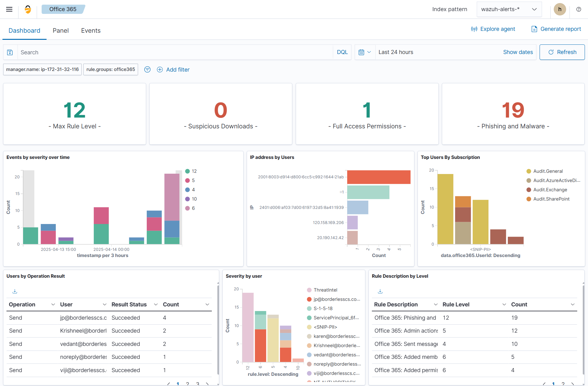Open Count column menu in Users table
Viewport: 588px width, 386px height.
coord(208,305)
